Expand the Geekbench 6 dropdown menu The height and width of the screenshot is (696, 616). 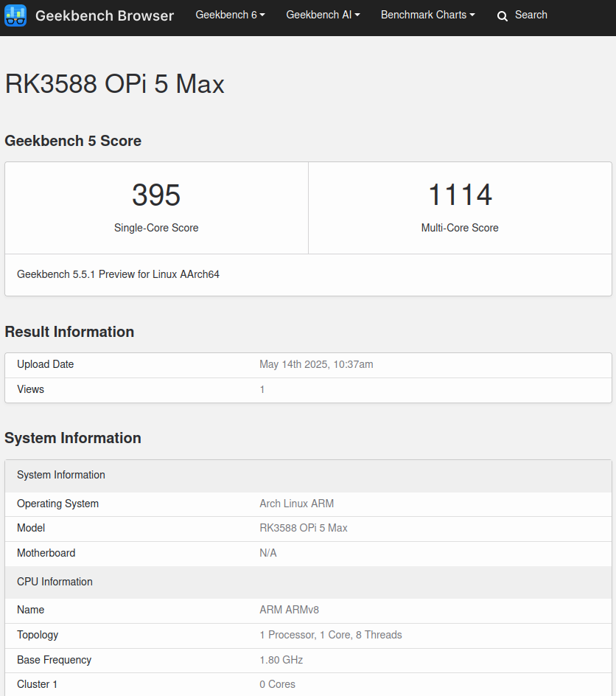point(230,15)
